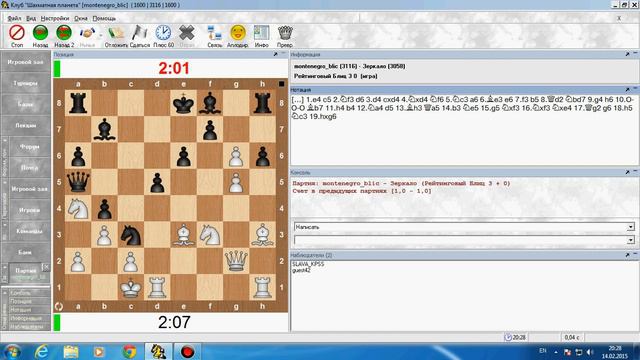
Task: Undock the Информация panel with arrow icon
Action: coord(627,54)
